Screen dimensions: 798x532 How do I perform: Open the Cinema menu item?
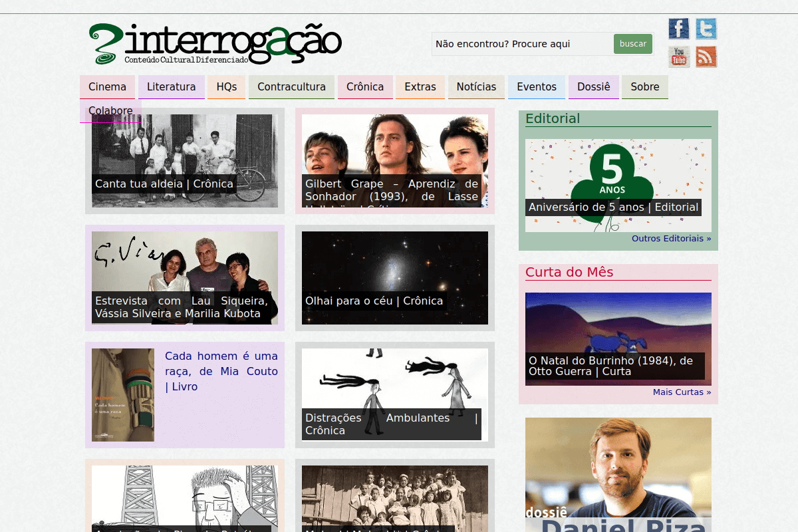pyautogui.click(x=107, y=87)
